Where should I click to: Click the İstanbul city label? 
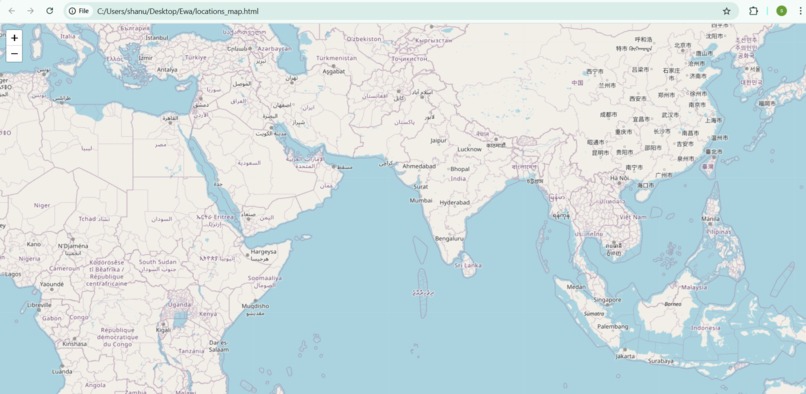(157, 38)
